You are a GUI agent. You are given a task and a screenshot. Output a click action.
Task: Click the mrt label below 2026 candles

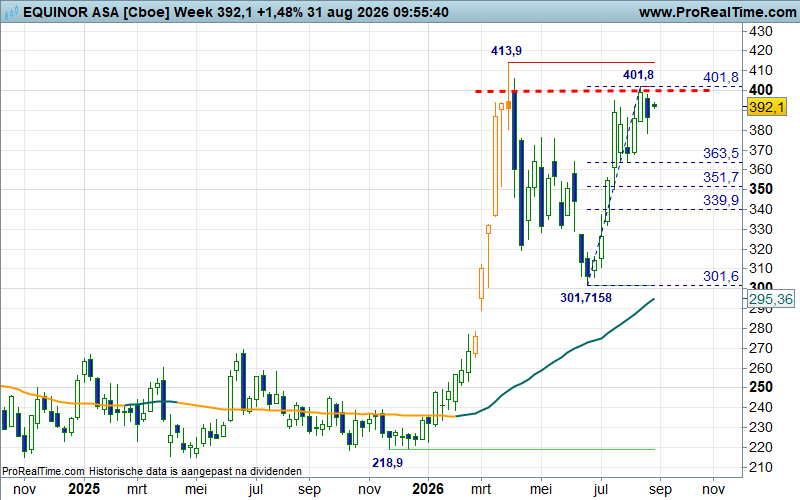coord(481,489)
